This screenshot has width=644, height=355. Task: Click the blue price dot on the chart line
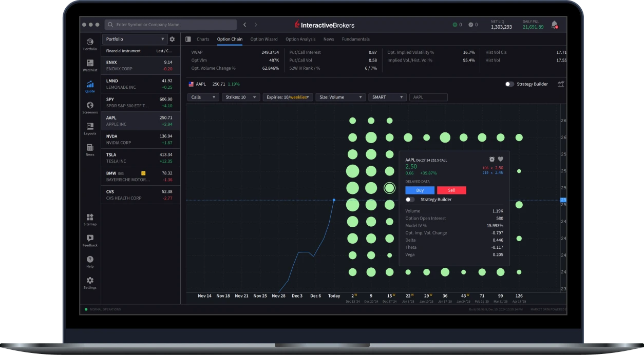click(334, 200)
